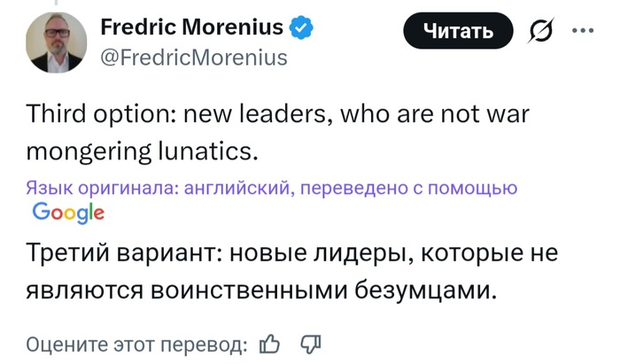Viewport: 620px width, 364px height.
Task: Click the blue verified badge
Action: 303,27
